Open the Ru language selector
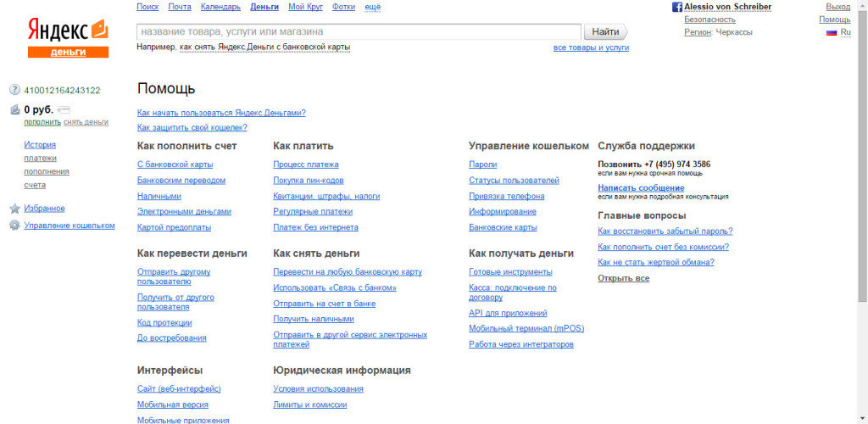Viewport: 868px width, 424px height. [845, 32]
